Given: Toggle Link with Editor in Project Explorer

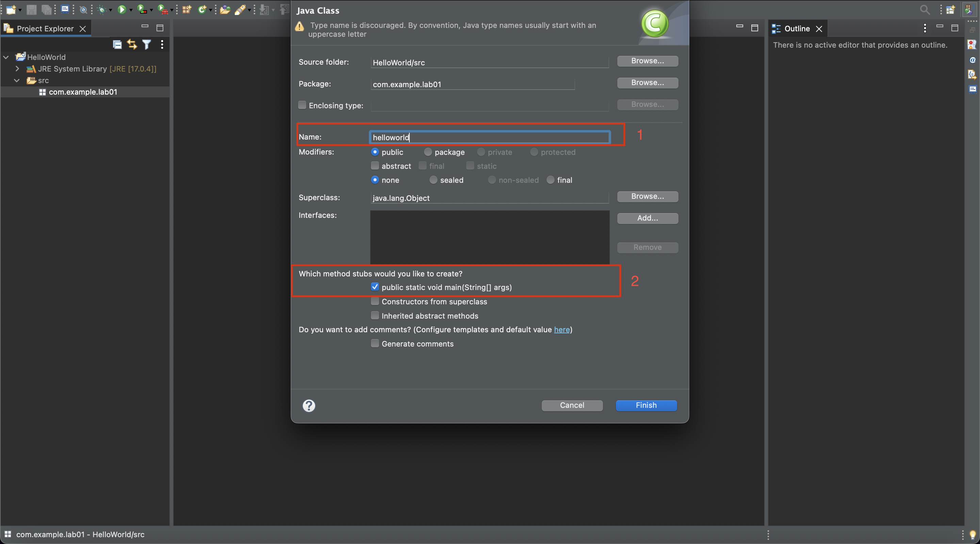Looking at the screenshot, I should click(132, 45).
